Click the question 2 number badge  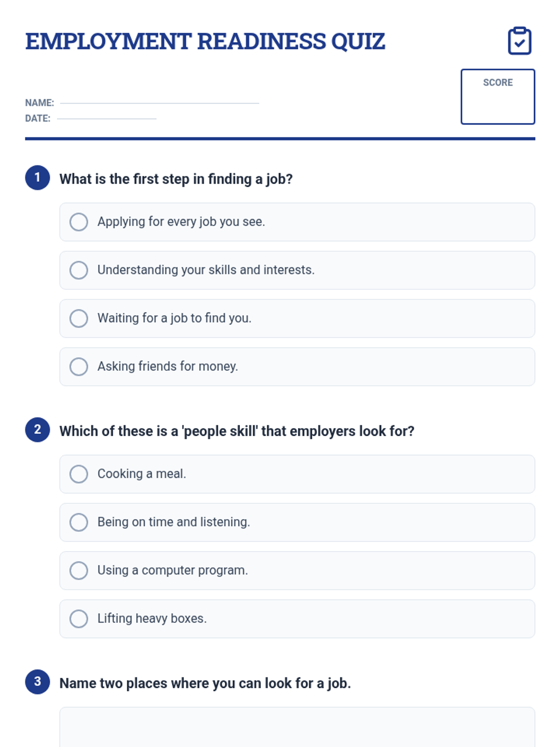(37, 430)
